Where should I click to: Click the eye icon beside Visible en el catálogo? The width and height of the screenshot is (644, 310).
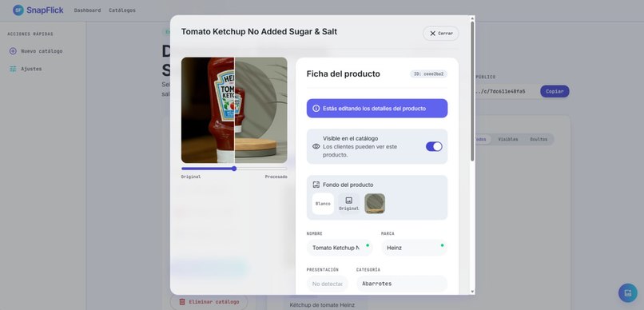[x=316, y=146]
